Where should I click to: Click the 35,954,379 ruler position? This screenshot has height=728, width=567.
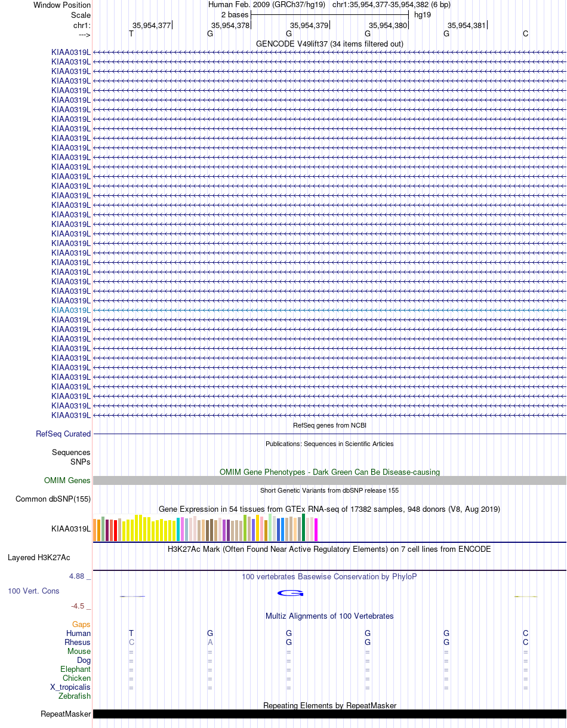click(x=309, y=26)
